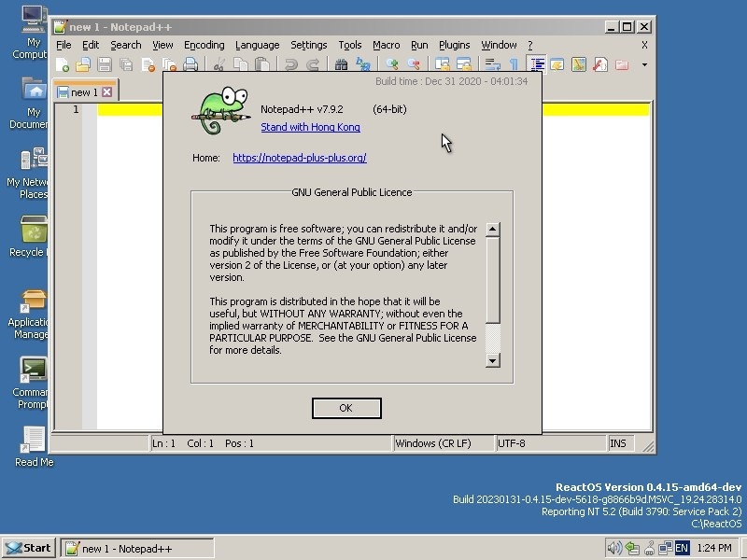Click the Redo arrow toolbar icon
747x560 pixels.
pos(312,64)
